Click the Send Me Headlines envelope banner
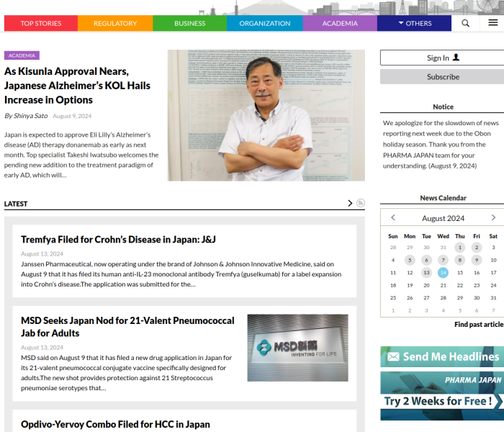This screenshot has width=504, height=432. tap(442, 356)
